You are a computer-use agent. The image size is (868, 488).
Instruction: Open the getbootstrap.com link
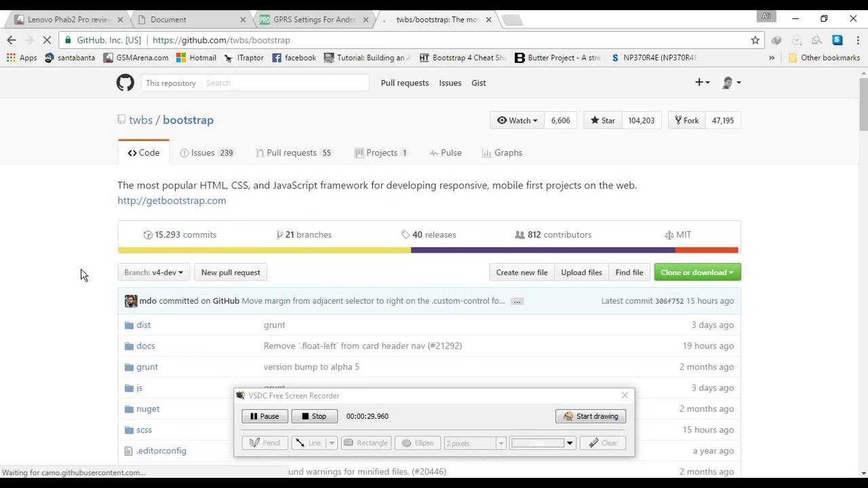pyautogui.click(x=172, y=201)
